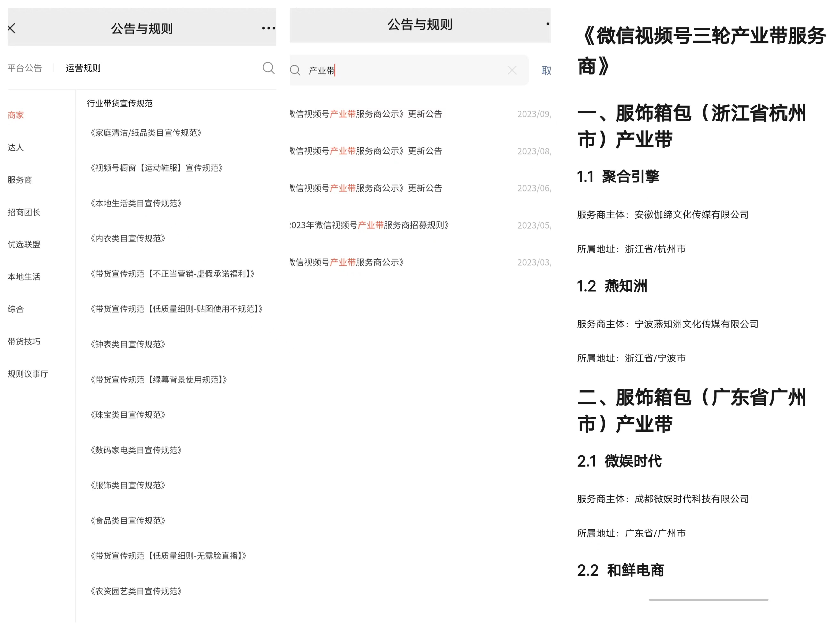
Task: Open the 2023/09 产业带服务商公示 更新公告 result
Action: click(420, 114)
